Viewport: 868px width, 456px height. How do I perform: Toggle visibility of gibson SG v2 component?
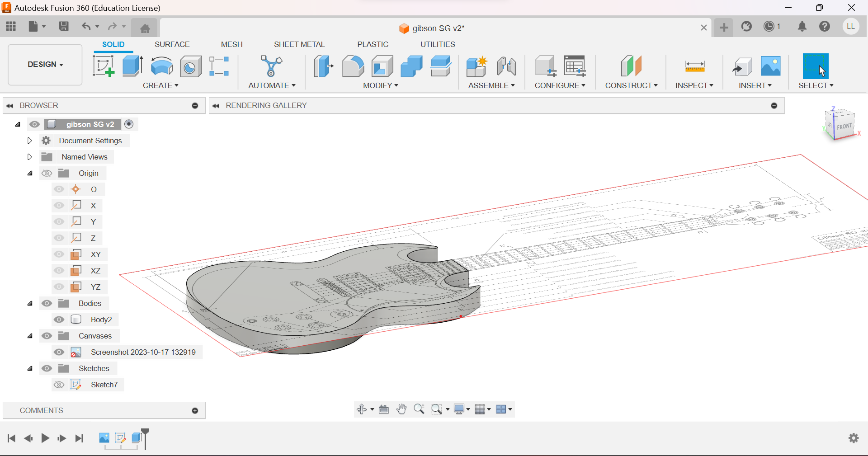[35, 124]
